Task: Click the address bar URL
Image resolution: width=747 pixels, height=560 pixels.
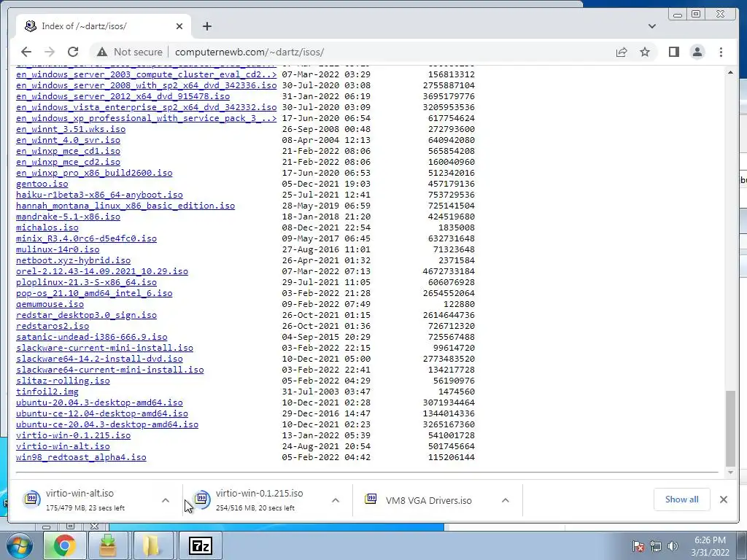Action: coord(249,52)
